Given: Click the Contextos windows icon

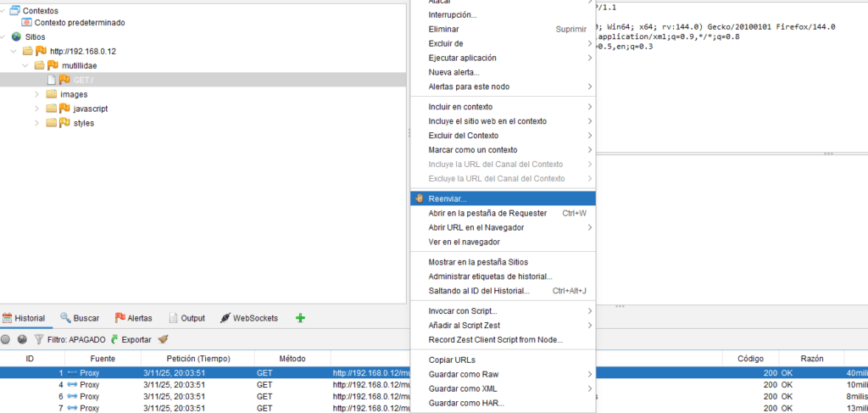Looking at the screenshot, I should (15, 10).
